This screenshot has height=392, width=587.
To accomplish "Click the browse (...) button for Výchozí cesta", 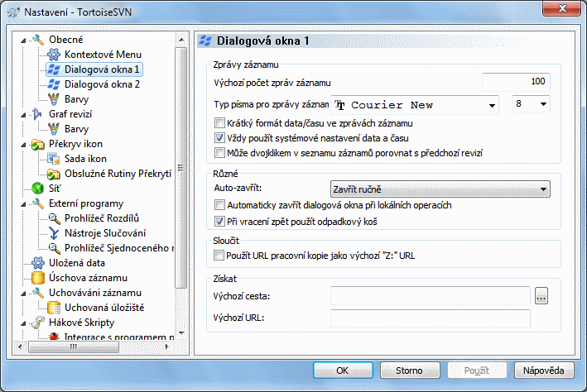I will [541, 296].
